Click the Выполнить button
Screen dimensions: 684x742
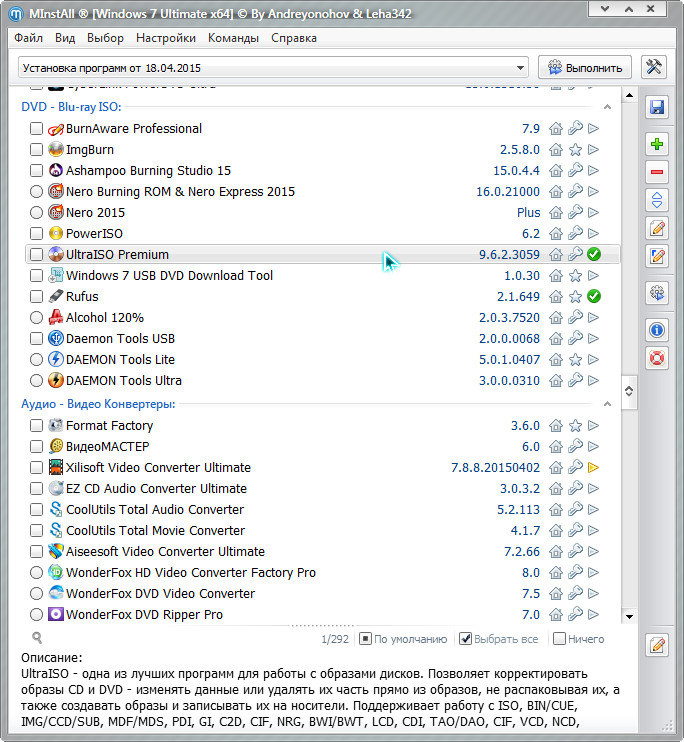(585, 67)
